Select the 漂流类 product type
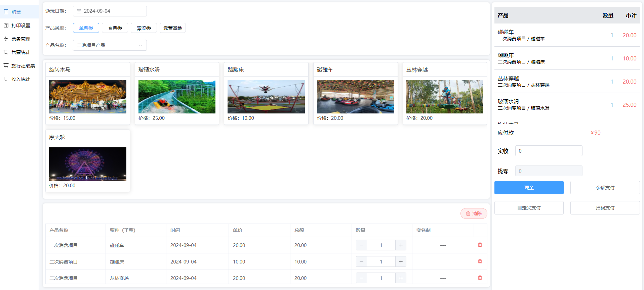Screen dimensions: 644x290 (x=144, y=28)
